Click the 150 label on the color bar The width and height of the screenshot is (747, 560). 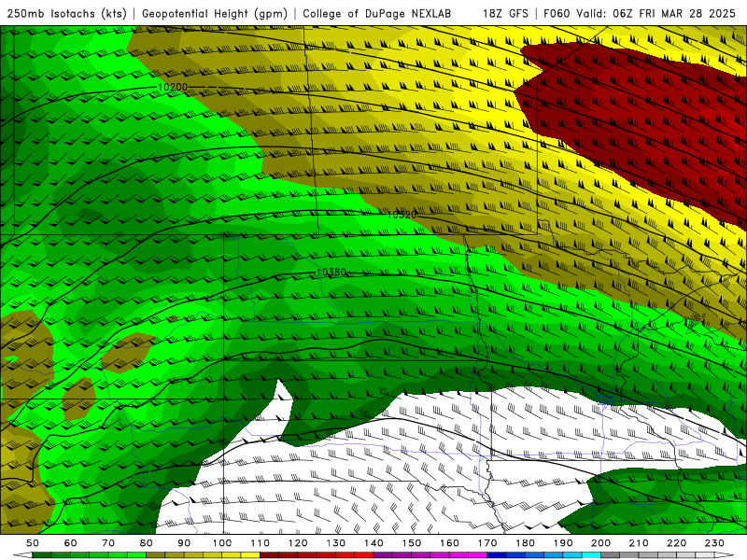[411, 543]
